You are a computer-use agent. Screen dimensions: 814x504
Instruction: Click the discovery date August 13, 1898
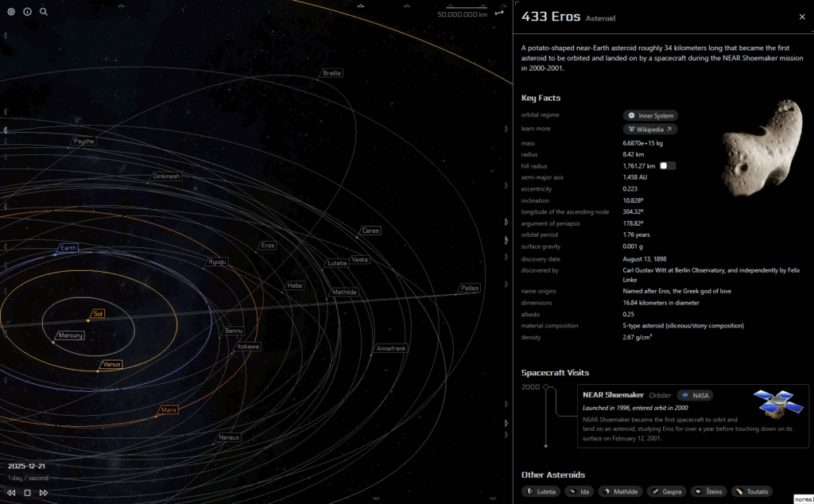tap(645, 259)
